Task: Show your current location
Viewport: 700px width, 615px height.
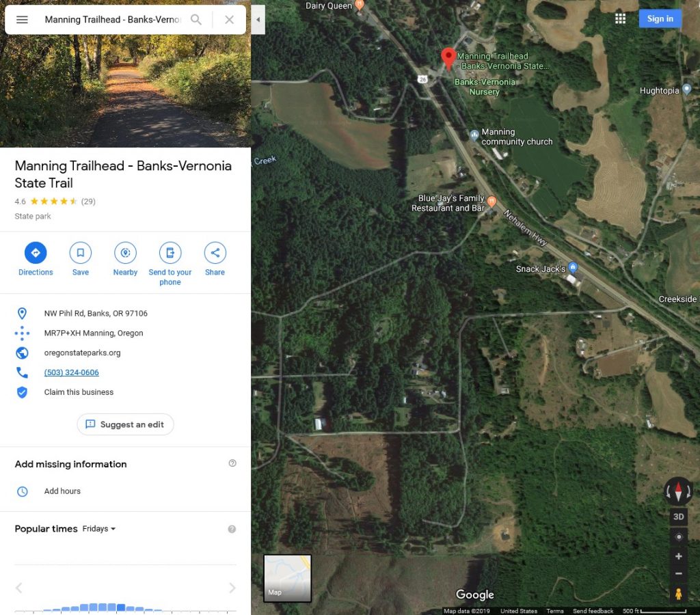Action: pyautogui.click(x=679, y=537)
